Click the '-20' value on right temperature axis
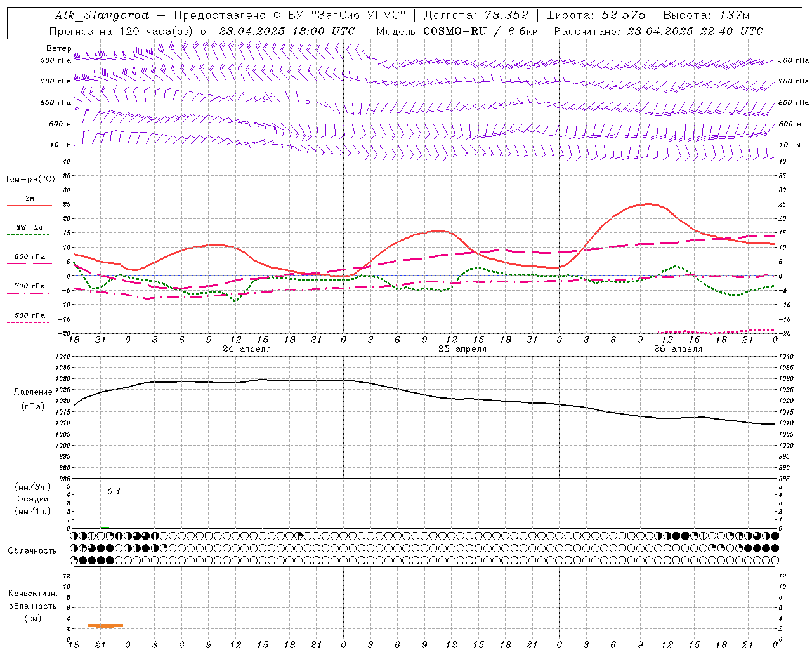Viewport: 812px width, 650px height. click(x=785, y=333)
